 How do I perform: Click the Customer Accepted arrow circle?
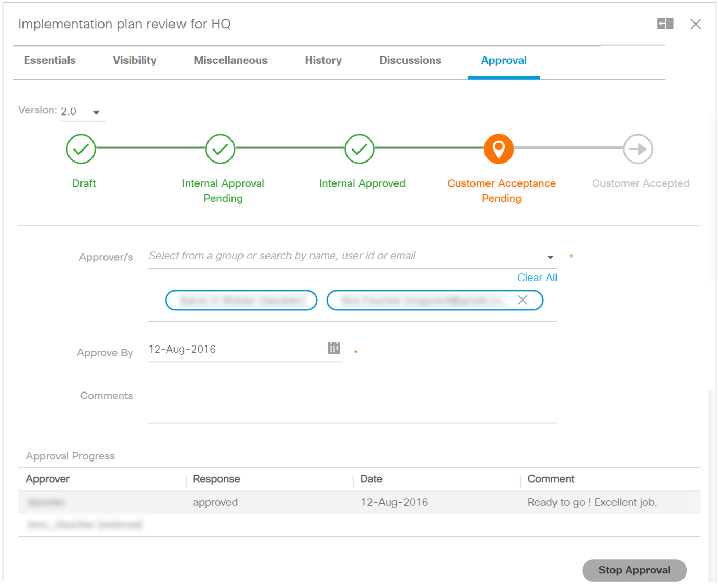tap(638, 149)
